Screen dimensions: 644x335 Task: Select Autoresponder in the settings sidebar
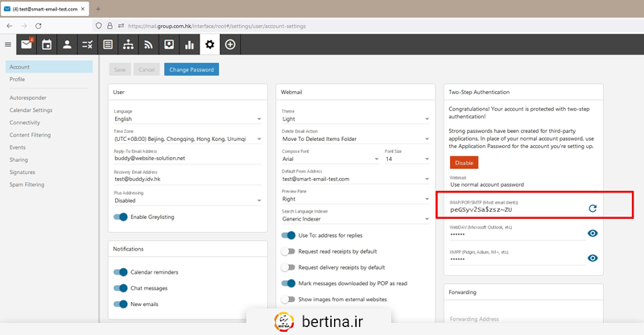coord(28,97)
